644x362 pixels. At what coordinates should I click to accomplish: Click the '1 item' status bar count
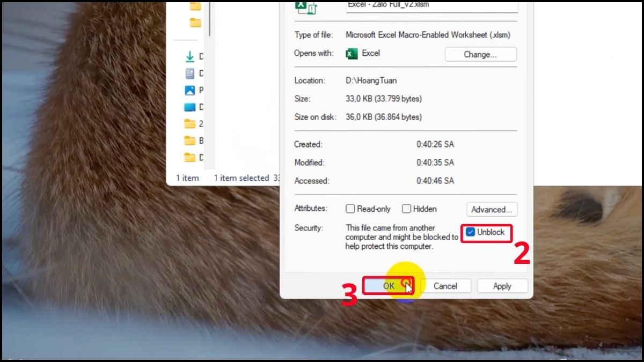pos(187,178)
